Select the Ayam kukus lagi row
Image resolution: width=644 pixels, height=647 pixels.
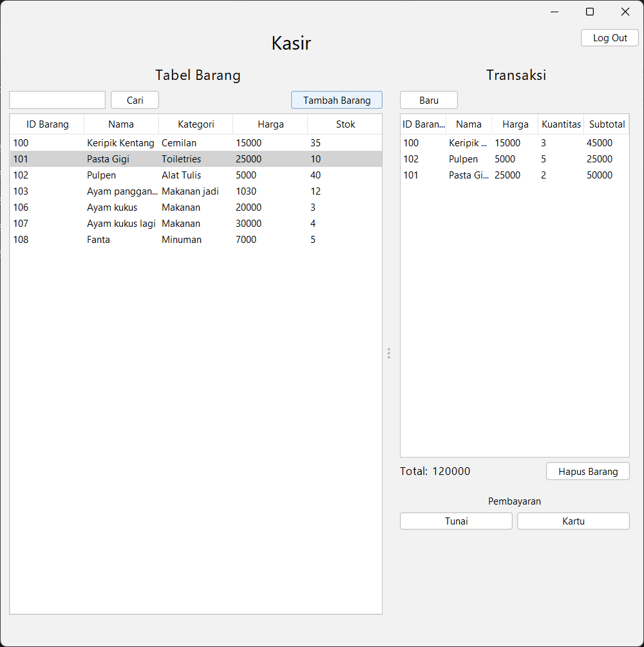tap(120, 224)
